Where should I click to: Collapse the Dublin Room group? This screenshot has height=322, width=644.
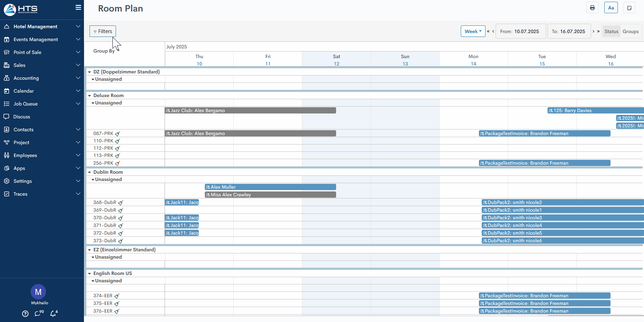point(90,172)
